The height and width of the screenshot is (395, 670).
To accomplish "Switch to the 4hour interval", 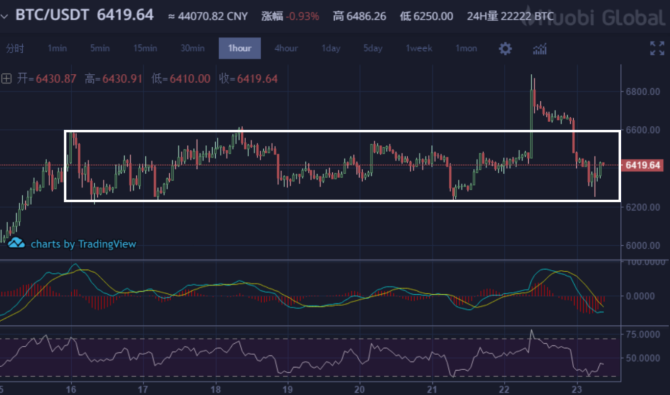I will coord(286,48).
